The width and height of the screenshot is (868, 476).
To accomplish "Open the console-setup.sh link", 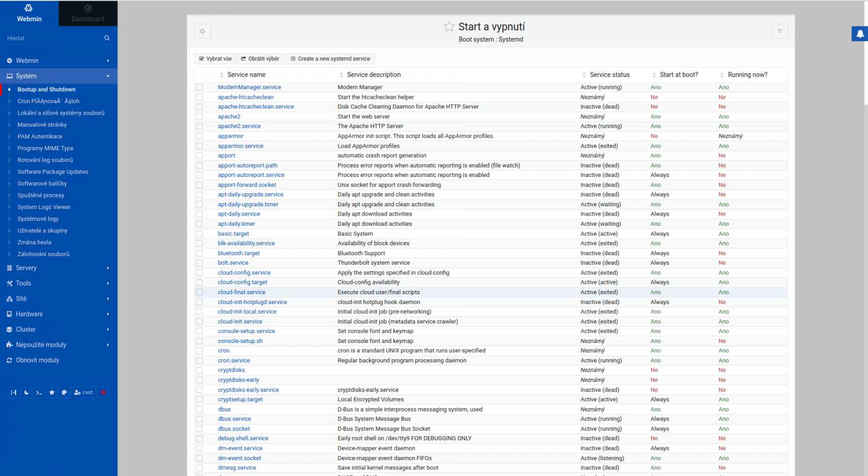I will [240, 341].
